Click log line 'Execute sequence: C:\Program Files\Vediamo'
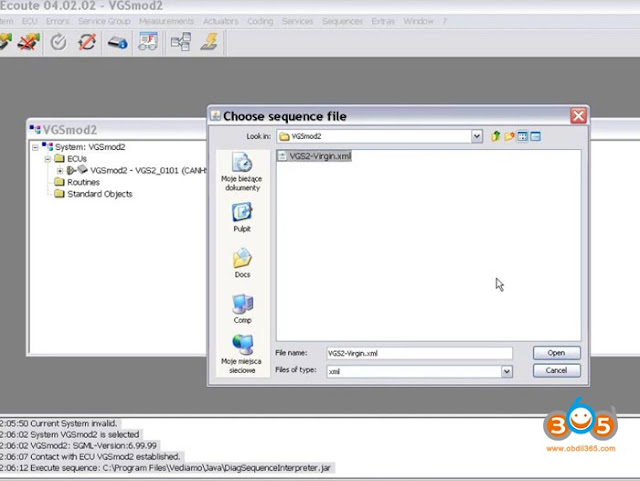 (167, 468)
